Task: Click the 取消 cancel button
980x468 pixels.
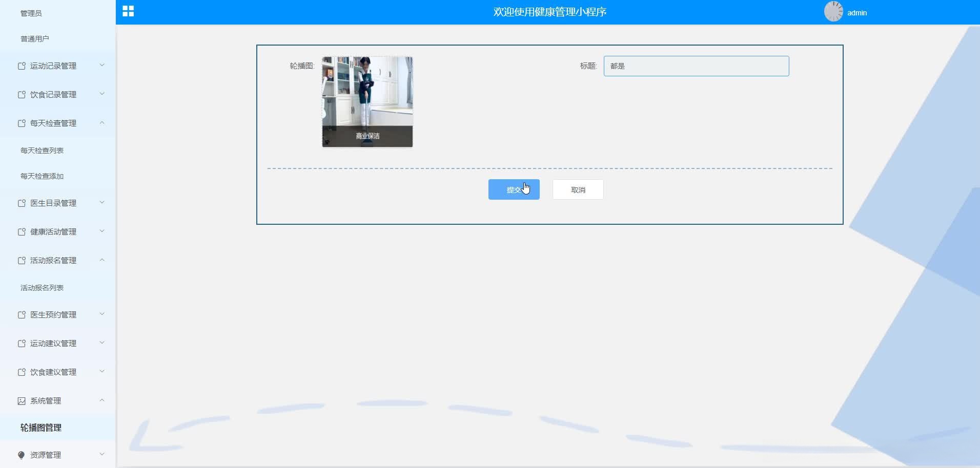Action: 577,189
